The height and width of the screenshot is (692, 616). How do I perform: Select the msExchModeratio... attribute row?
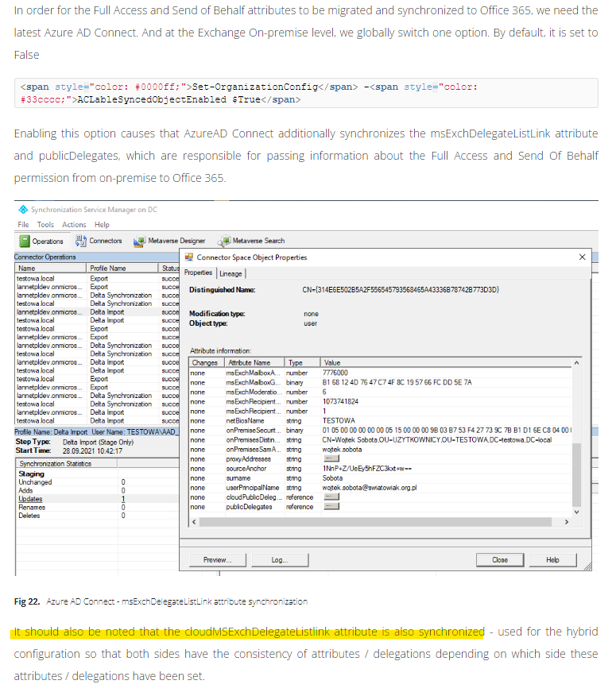point(381,392)
